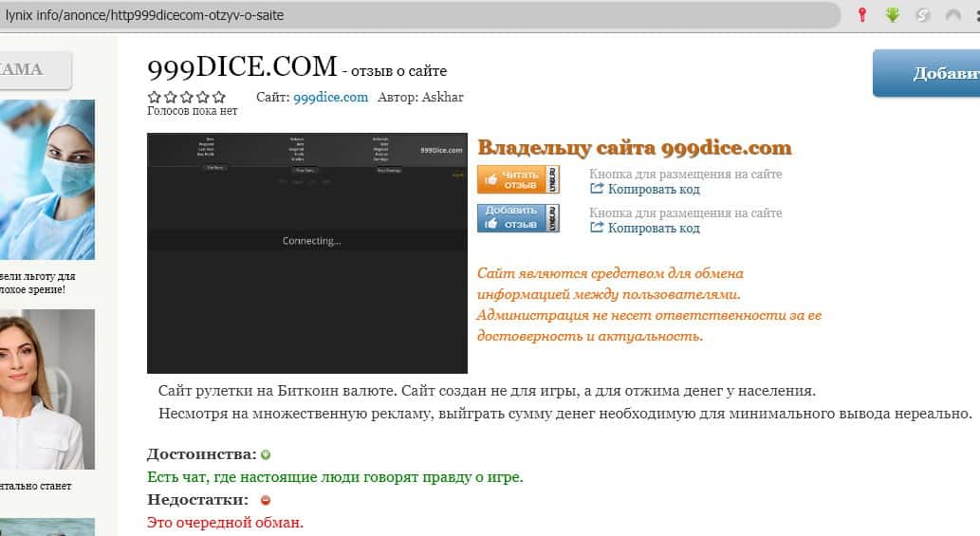The height and width of the screenshot is (536, 980).
Task: Rate with the third star
Action: (186, 97)
